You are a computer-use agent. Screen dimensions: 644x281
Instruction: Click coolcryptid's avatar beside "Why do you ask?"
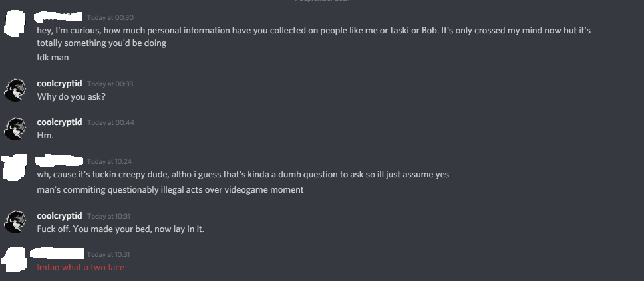point(15,90)
